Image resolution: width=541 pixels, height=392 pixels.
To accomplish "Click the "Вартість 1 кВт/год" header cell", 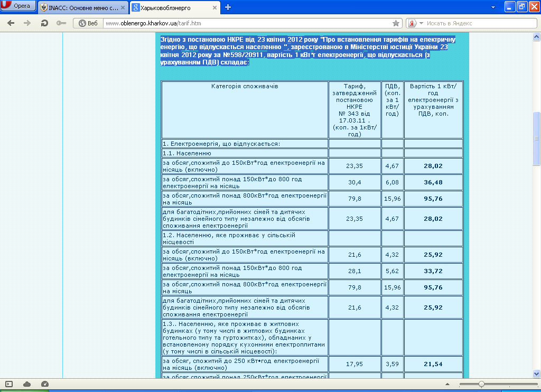I will [433, 110].
